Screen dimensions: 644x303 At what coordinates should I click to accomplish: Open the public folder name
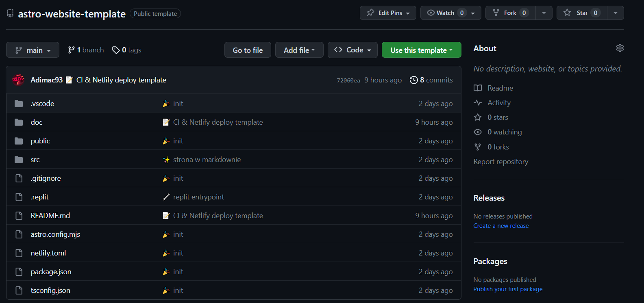coord(40,141)
